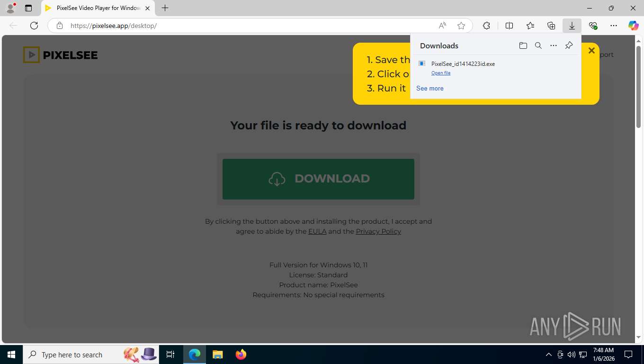
Task: Click the Downloads toolbar icon
Action: 572,26
